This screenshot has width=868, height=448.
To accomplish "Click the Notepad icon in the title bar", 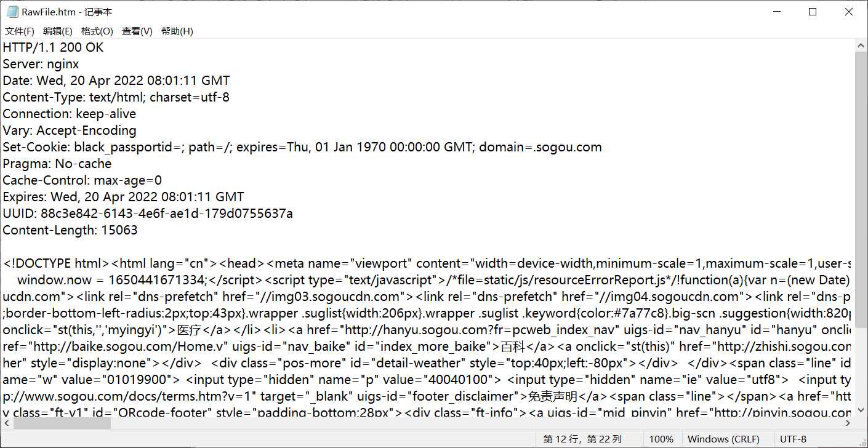I will [12, 12].
